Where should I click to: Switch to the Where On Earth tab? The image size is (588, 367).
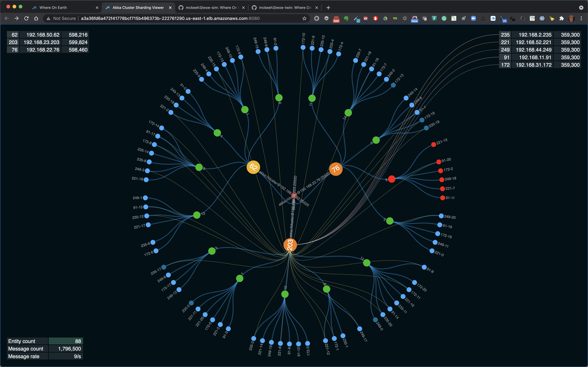pos(53,7)
